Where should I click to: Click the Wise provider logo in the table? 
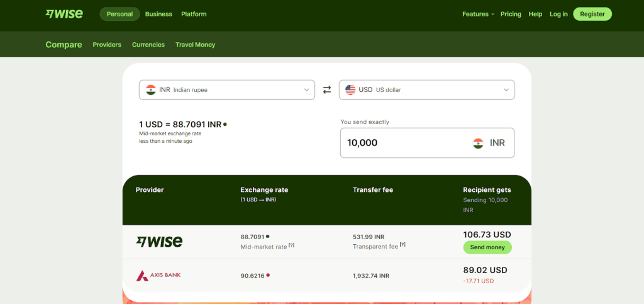pos(159,242)
